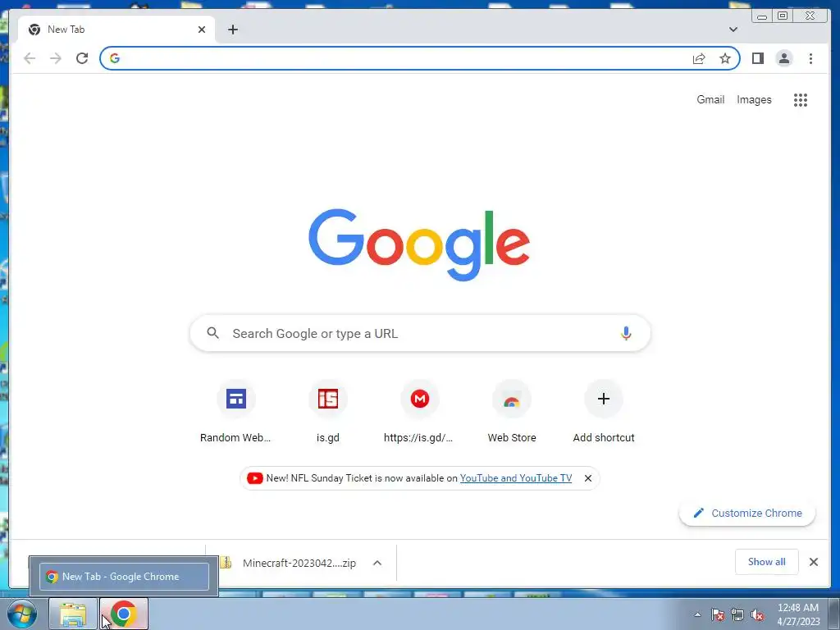Open the network status tray icon
840x630 pixels.
[737, 614]
